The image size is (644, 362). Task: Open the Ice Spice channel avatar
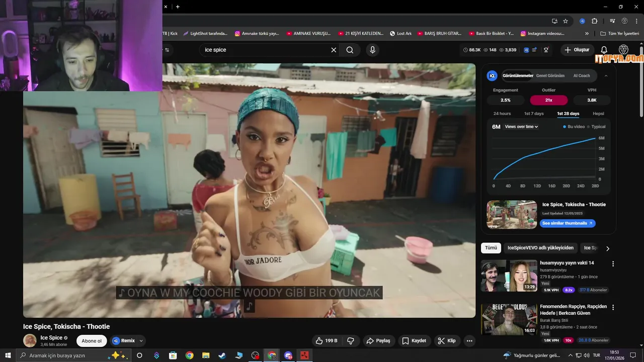coord(30,340)
